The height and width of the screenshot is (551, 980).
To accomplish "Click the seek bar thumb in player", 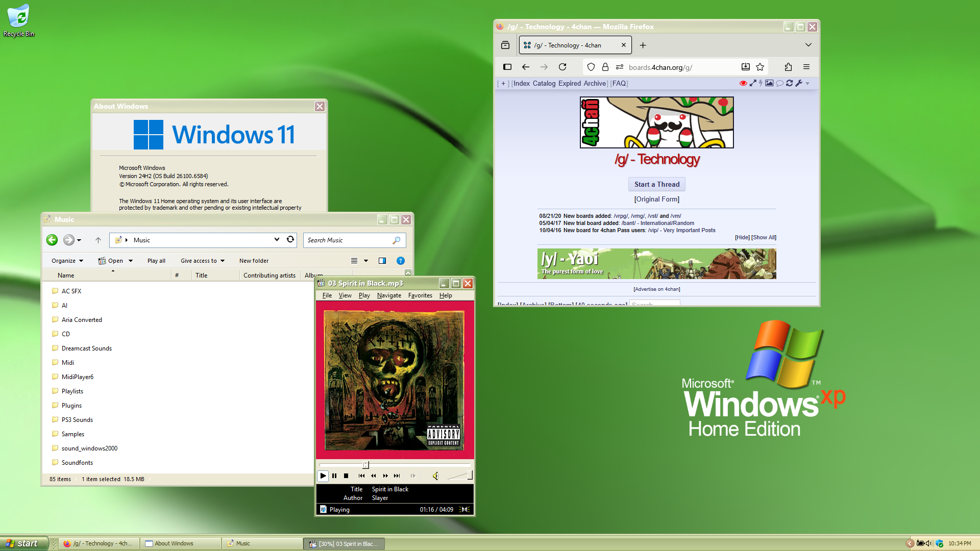I will click(x=365, y=465).
